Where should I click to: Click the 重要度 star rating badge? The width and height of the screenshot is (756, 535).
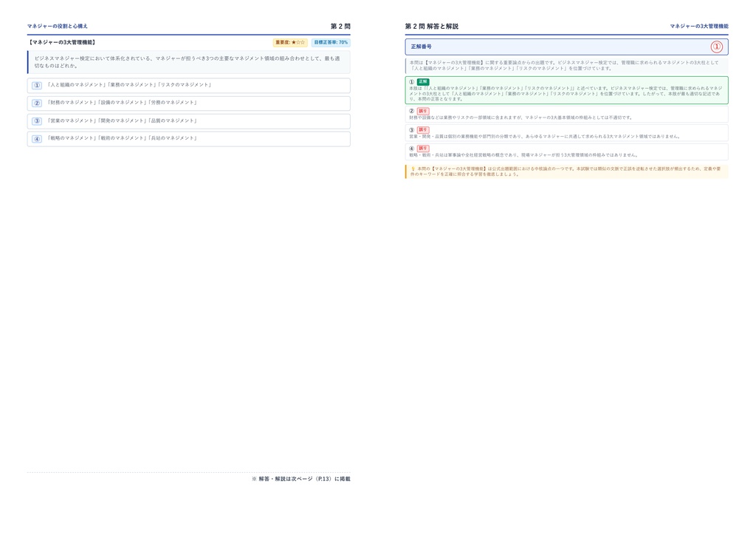click(x=290, y=42)
